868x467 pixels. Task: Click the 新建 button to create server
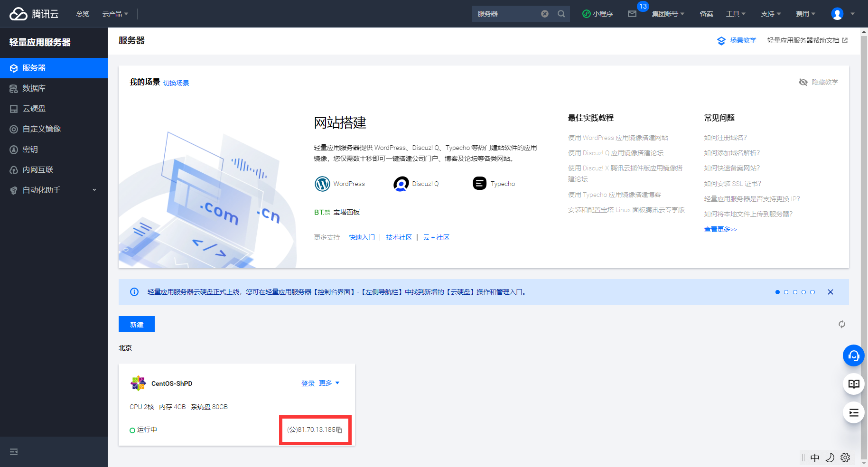[136, 324]
